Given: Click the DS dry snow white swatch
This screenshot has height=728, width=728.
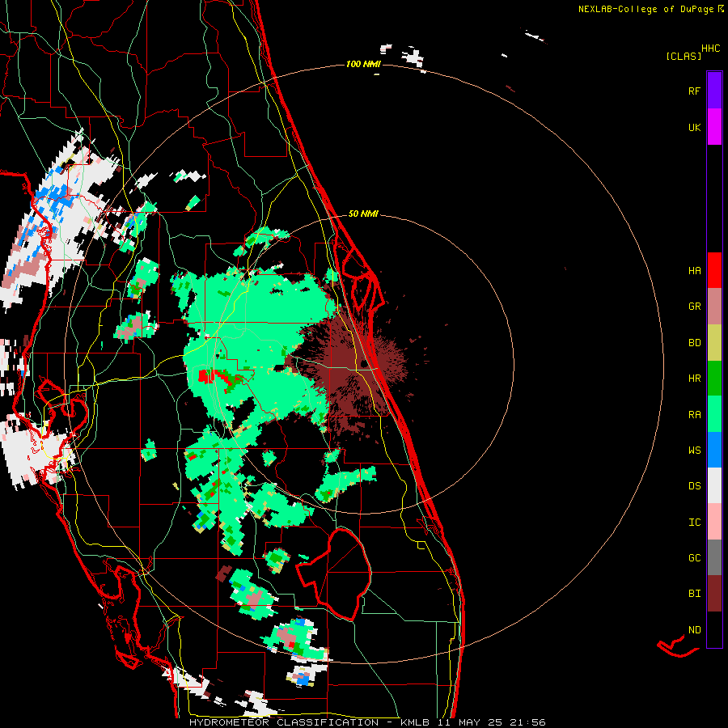Looking at the screenshot, I should point(714,485).
